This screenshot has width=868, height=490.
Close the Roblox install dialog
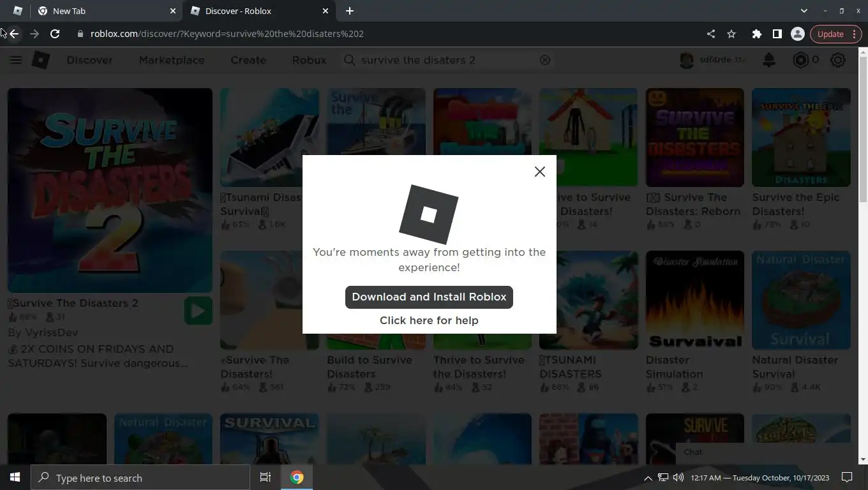(x=540, y=172)
